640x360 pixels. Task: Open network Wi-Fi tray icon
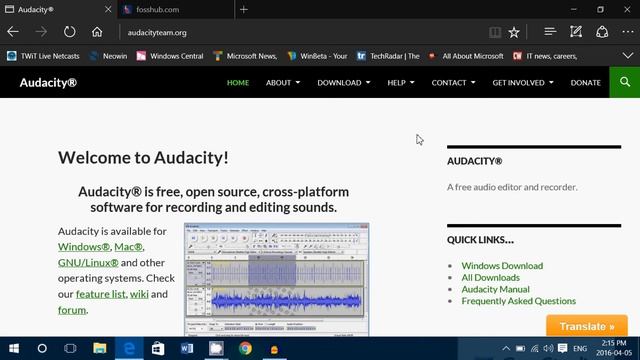tap(534, 349)
